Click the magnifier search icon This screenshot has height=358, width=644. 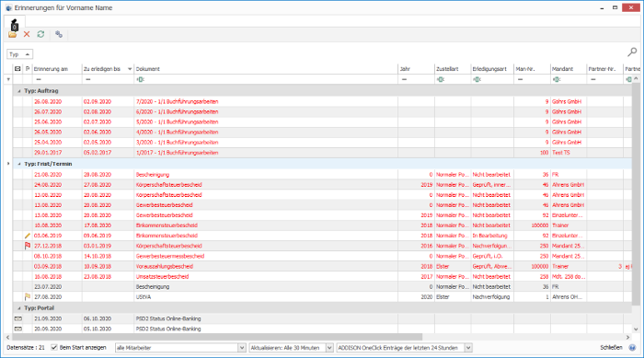pyautogui.click(x=632, y=52)
